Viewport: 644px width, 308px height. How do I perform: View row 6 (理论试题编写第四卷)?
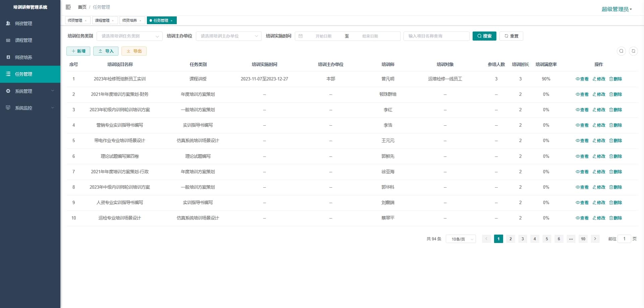point(582,157)
